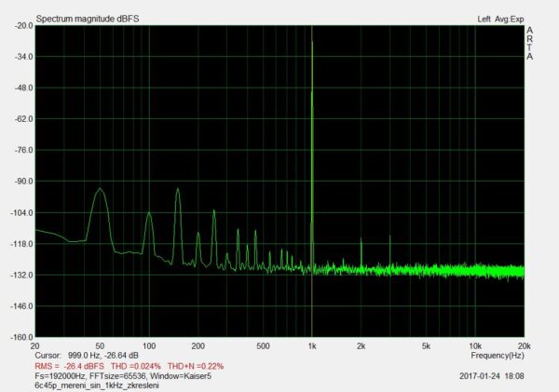Click the 500 frequency axis label

coord(263,346)
